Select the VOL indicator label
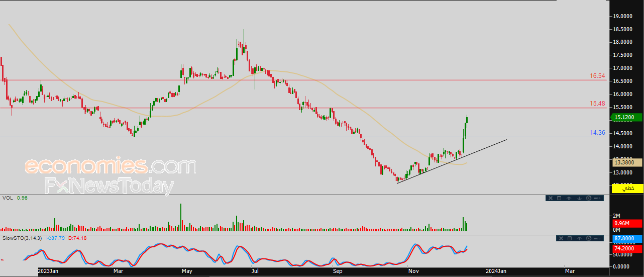This screenshot has height=277, width=644. click(x=8, y=198)
